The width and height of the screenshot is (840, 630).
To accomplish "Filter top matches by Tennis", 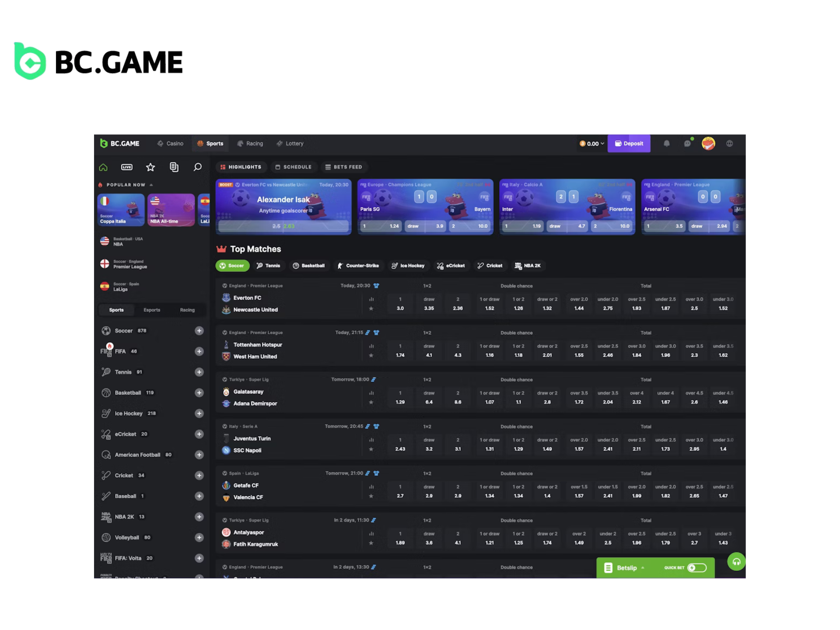I will coord(268,266).
